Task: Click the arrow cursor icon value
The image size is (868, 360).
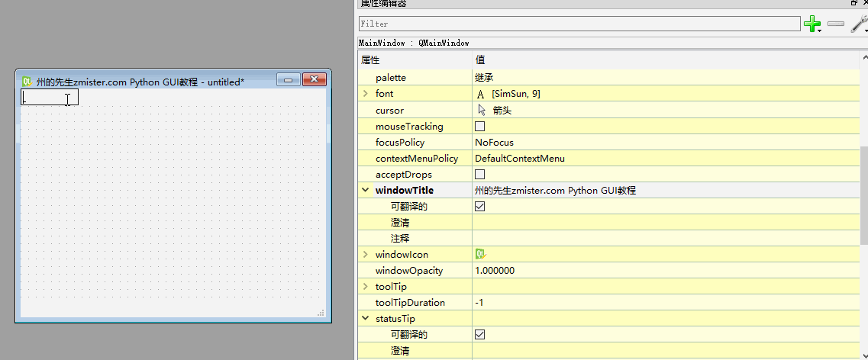Action: click(x=481, y=110)
